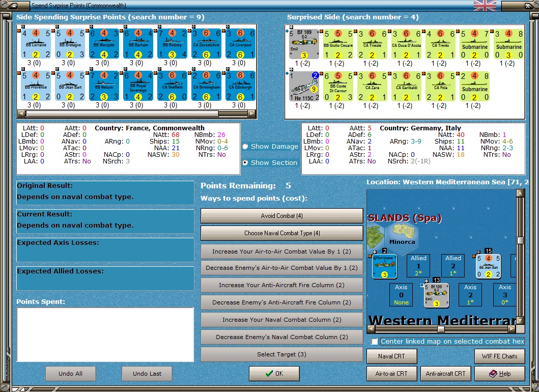Select the Show Damage radio button
539x392 pixels.
(245, 147)
